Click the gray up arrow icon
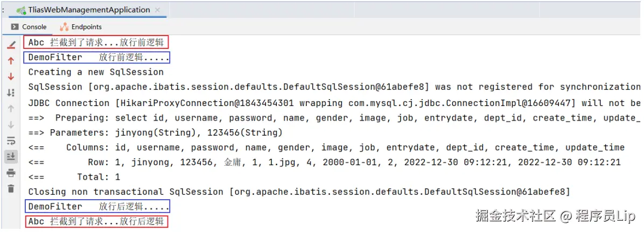 pos(11,109)
